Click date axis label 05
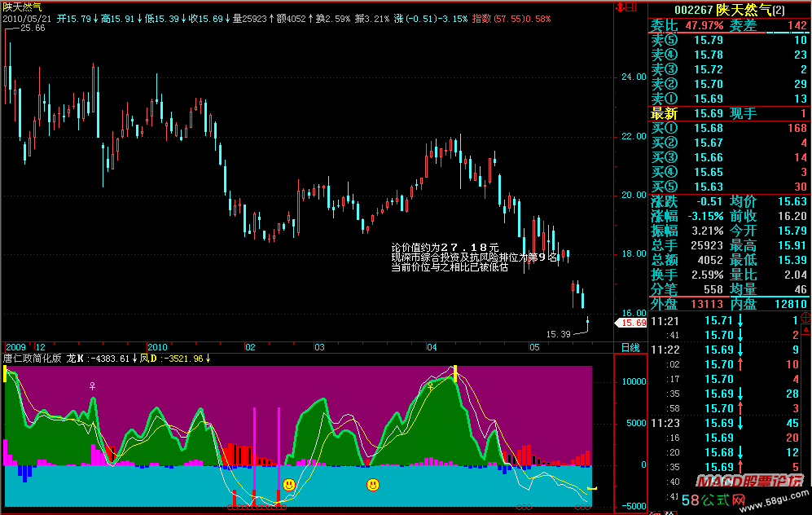The height and width of the screenshot is (515, 812). coord(534,347)
